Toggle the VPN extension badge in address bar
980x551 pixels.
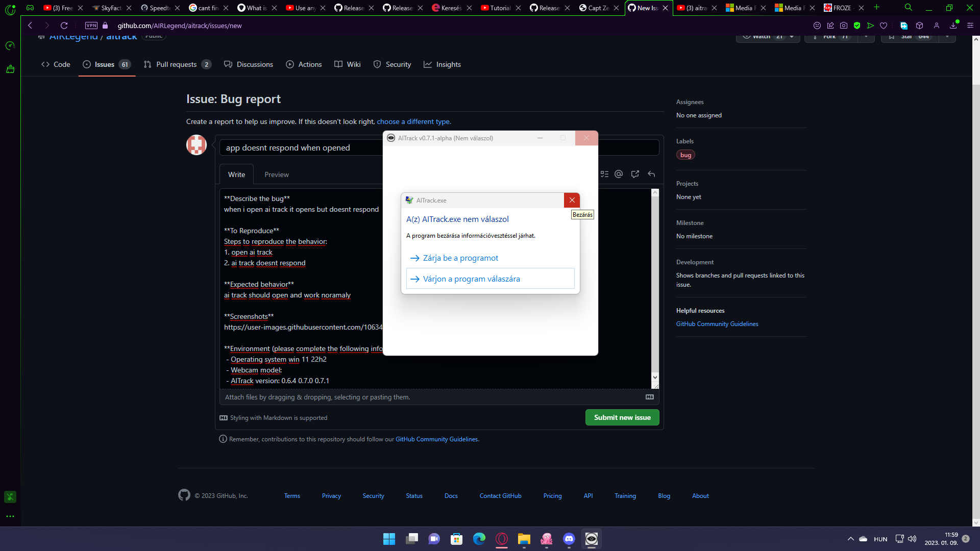(91, 25)
